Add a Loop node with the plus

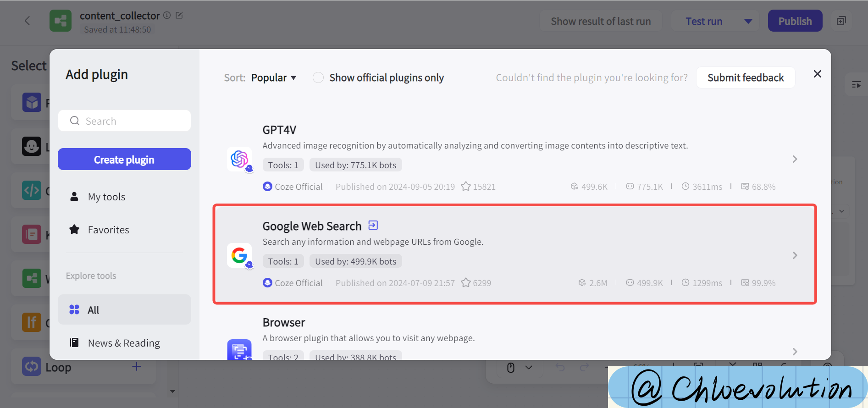[137, 366]
